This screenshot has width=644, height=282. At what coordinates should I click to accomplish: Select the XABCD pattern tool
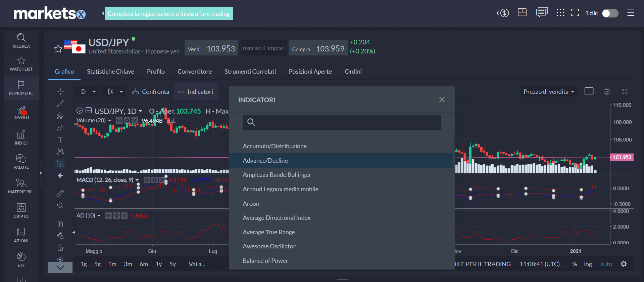point(60,152)
